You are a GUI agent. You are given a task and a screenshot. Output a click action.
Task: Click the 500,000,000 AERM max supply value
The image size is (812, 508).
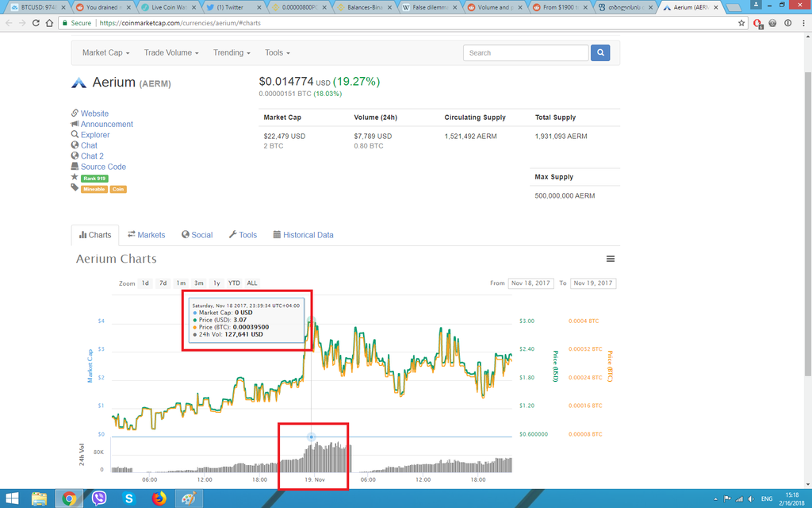pyautogui.click(x=565, y=196)
